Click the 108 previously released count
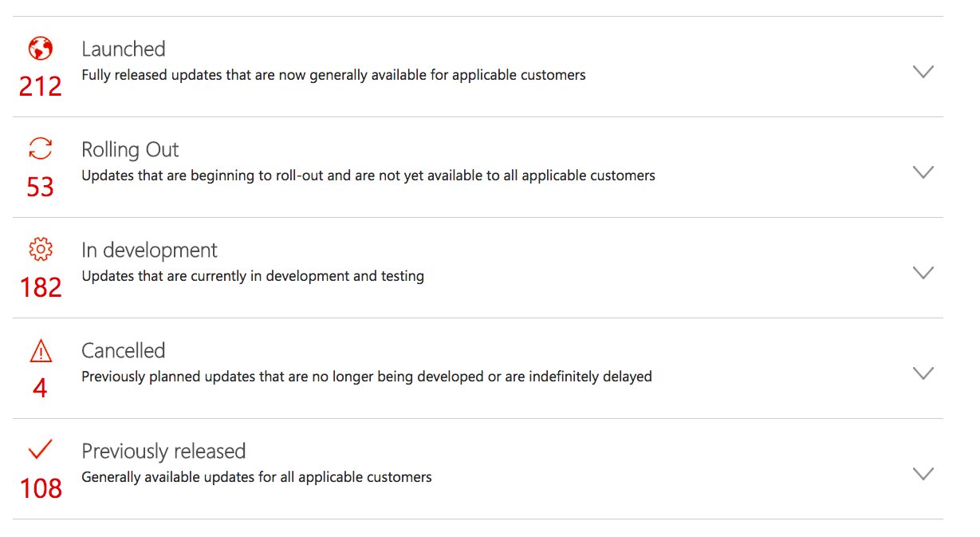 click(x=41, y=488)
